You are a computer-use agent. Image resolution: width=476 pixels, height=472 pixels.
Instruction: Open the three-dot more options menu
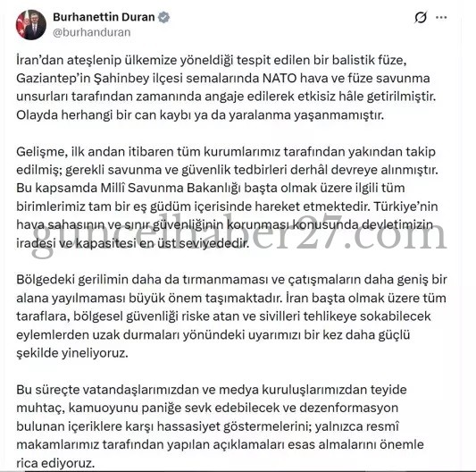click(441, 17)
